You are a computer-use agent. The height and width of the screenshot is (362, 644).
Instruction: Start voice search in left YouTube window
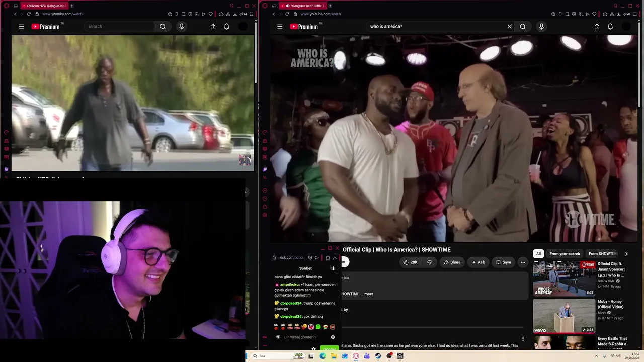pyautogui.click(x=182, y=27)
